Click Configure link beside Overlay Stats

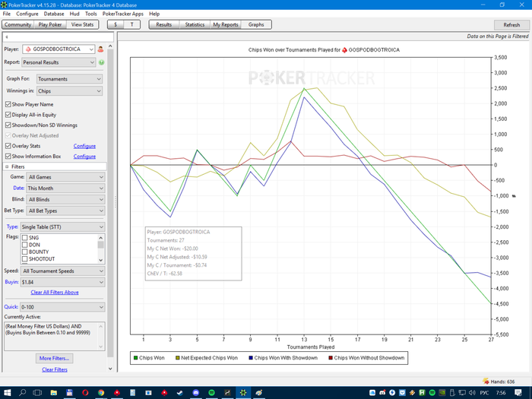[84, 146]
